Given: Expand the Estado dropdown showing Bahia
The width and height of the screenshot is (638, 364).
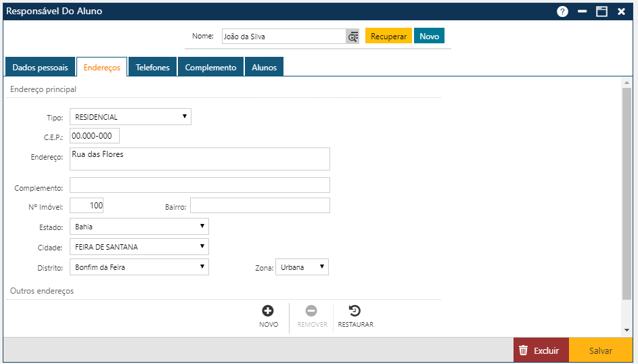Looking at the screenshot, I should [x=139, y=227].
